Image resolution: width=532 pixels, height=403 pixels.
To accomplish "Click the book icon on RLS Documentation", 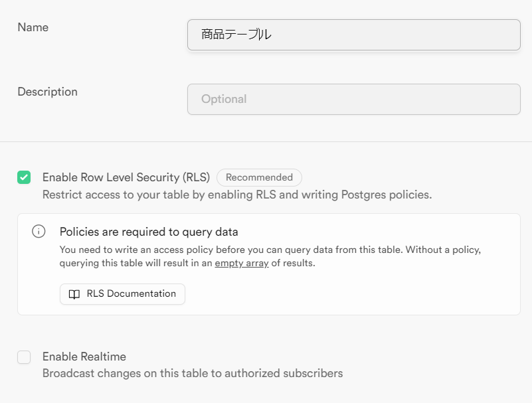I will [x=74, y=294].
